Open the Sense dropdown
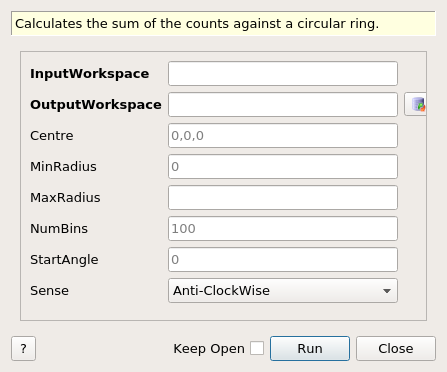 pos(283,291)
